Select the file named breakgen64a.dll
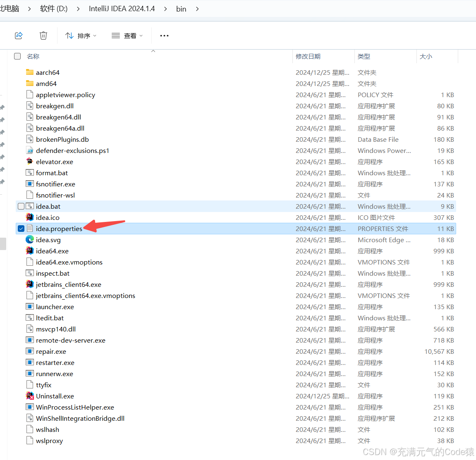 coord(60,129)
